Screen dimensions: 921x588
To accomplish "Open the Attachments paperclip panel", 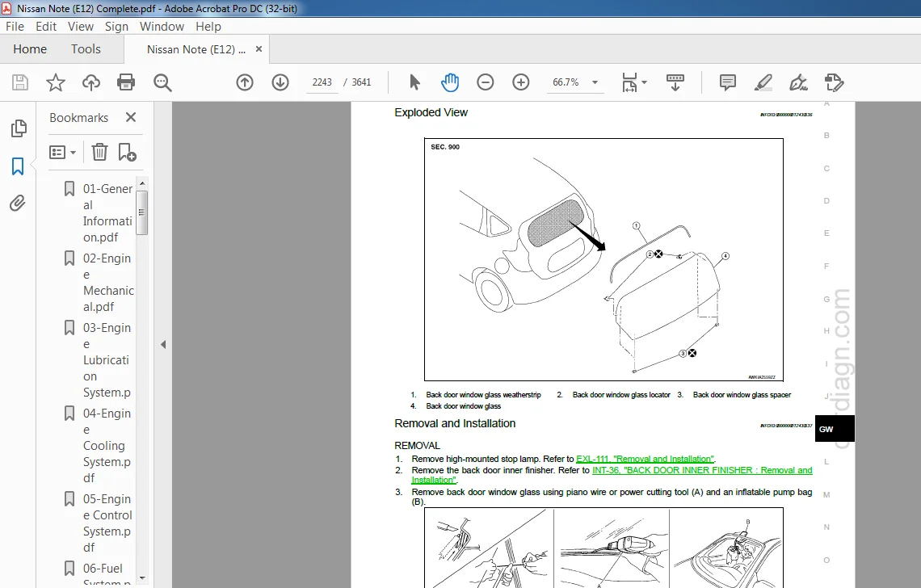I will (18, 204).
